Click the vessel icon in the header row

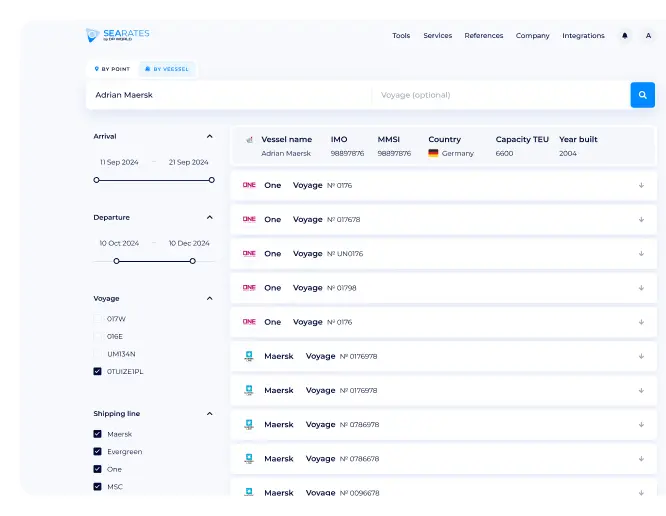coord(249,139)
